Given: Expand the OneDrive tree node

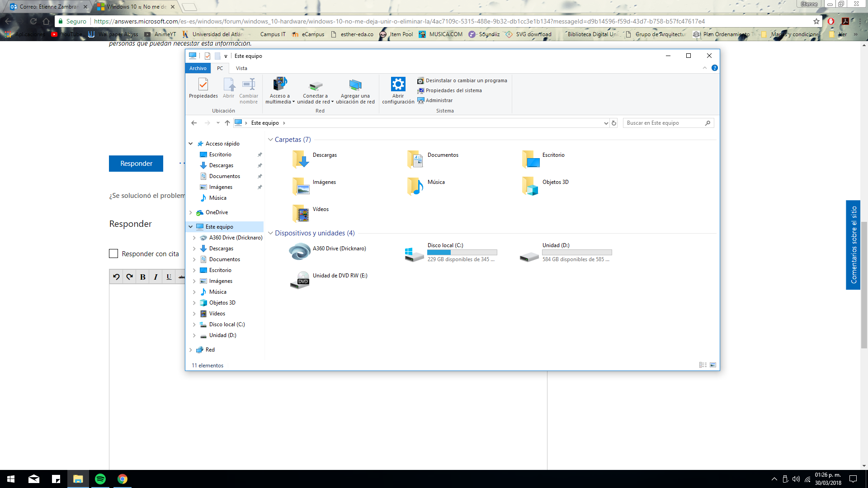Looking at the screenshot, I should point(191,212).
